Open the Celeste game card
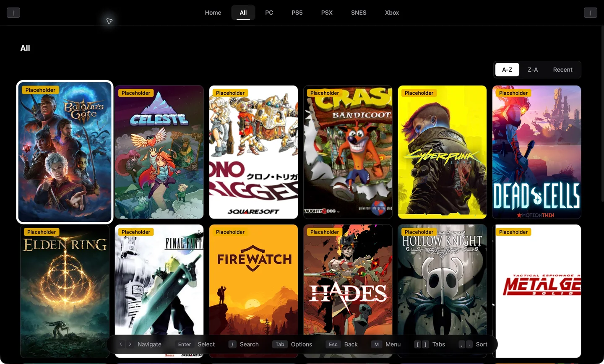The width and height of the screenshot is (604, 364). (x=159, y=152)
